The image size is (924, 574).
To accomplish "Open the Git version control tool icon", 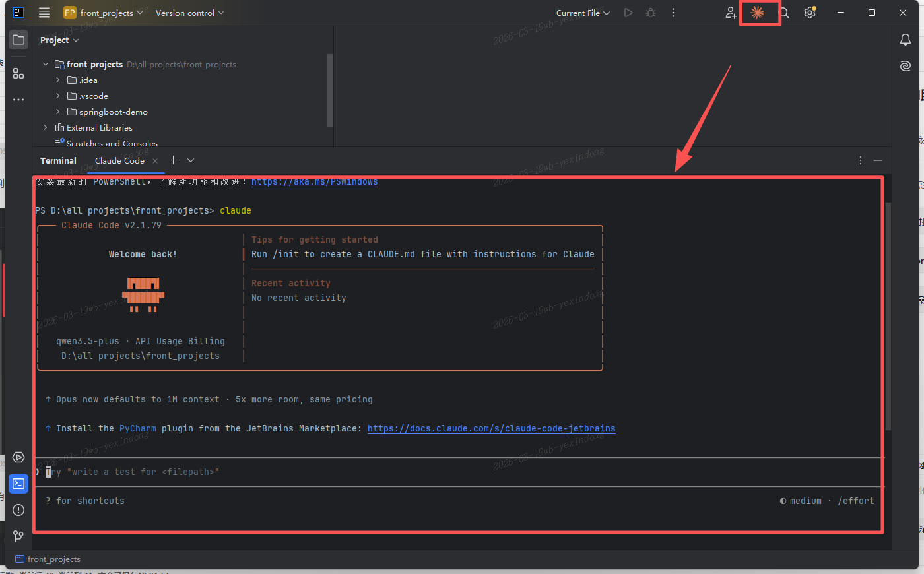I will [x=18, y=536].
